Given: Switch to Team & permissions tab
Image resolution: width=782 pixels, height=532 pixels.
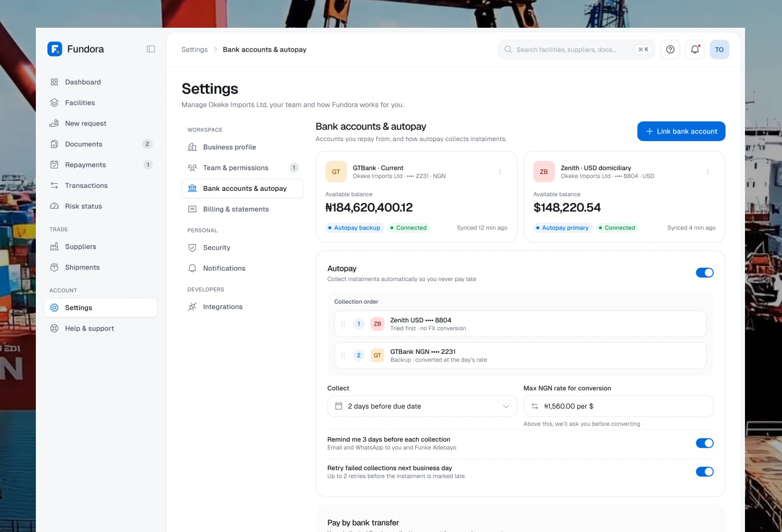Looking at the screenshot, I should coord(242,168).
